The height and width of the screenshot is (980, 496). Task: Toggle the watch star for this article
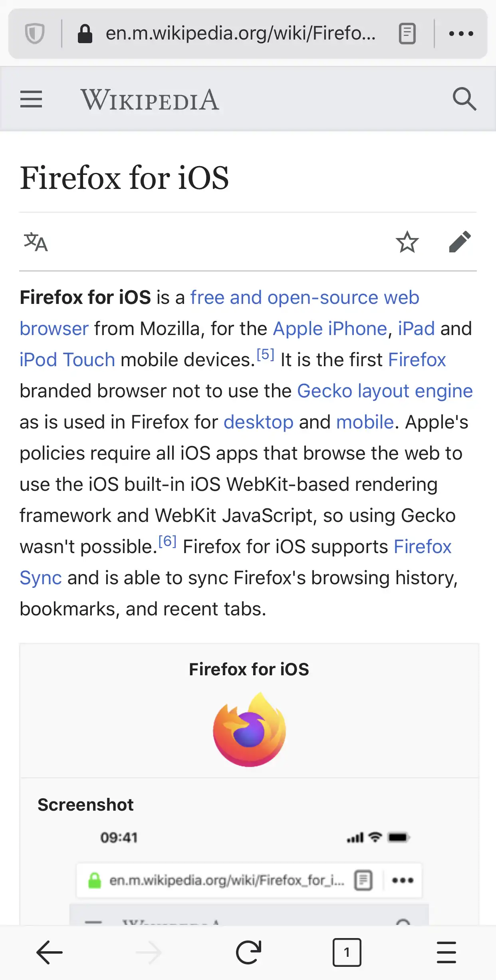click(x=407, y=242)
